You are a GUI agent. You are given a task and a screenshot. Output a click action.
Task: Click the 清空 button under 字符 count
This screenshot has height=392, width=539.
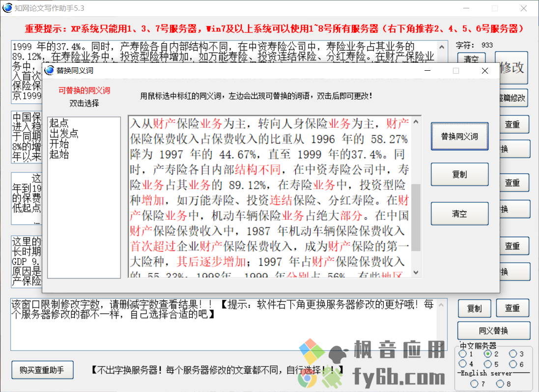471,58
